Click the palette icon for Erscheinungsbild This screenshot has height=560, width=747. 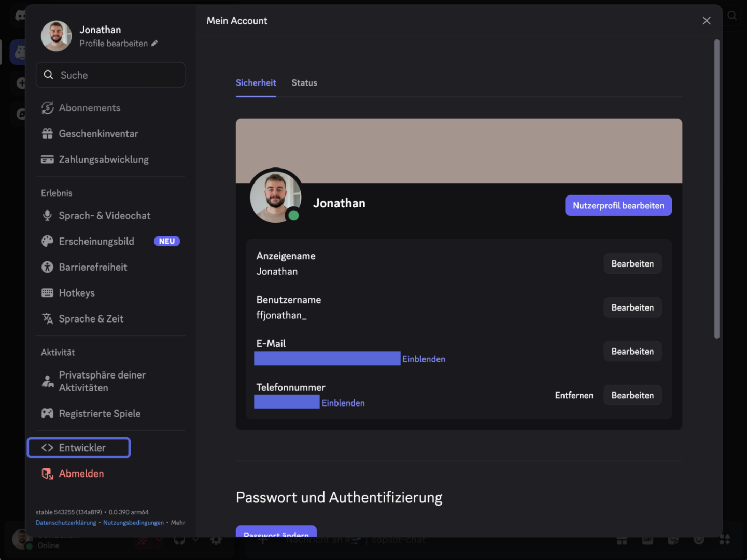47,242
